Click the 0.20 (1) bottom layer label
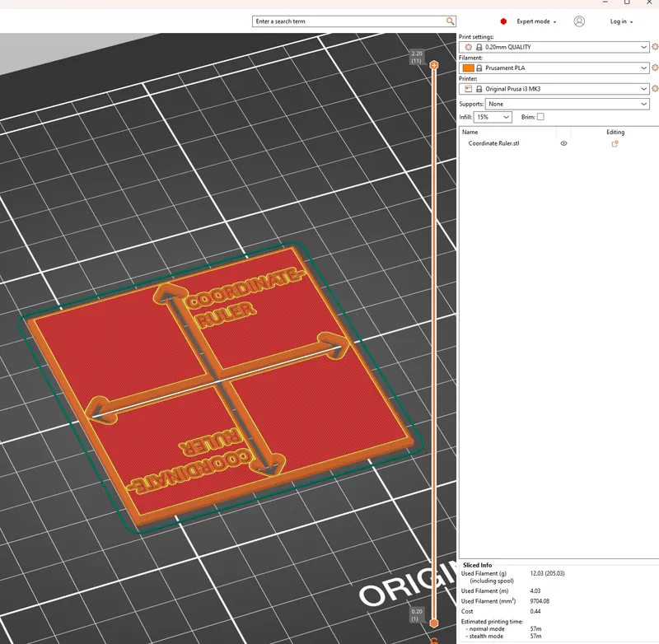This screenshot has width=659, height=644. pos(417,615)
